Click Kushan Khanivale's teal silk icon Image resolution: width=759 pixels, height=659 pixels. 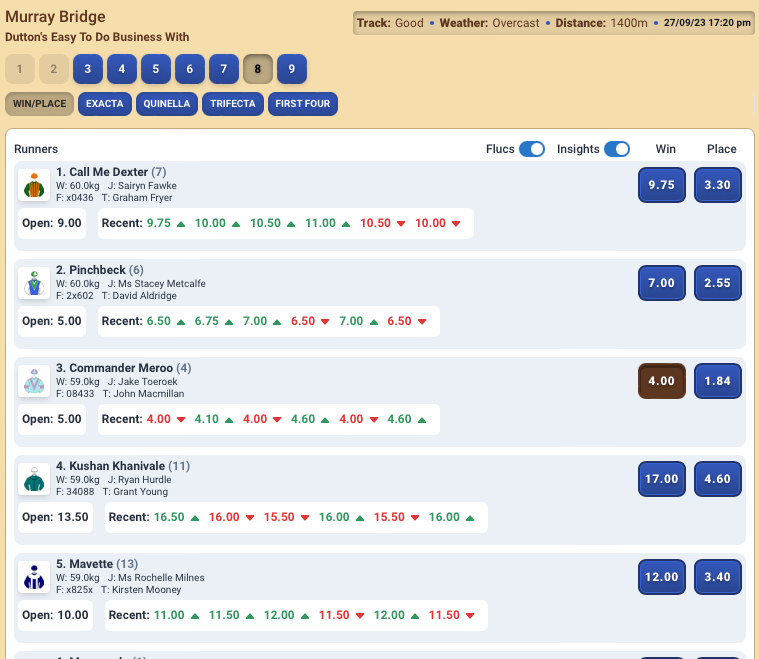point(34,479)
